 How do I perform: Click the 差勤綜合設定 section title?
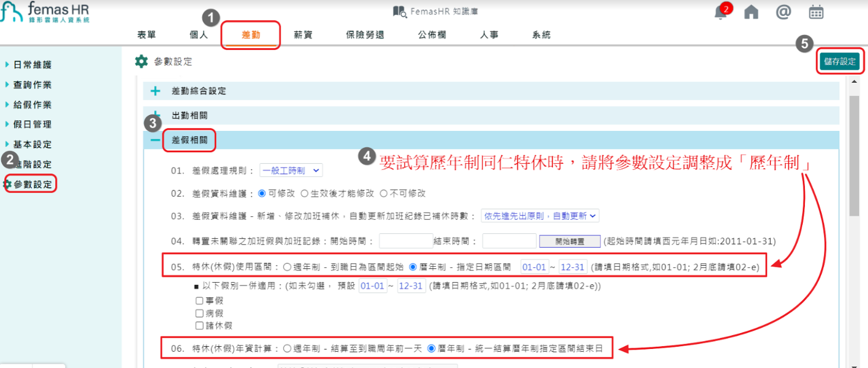click(x=198, y=91)
